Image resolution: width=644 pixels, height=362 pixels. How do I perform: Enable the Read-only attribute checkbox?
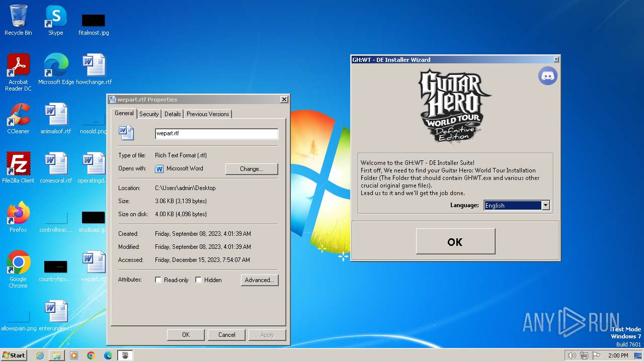tap(158, 280)
